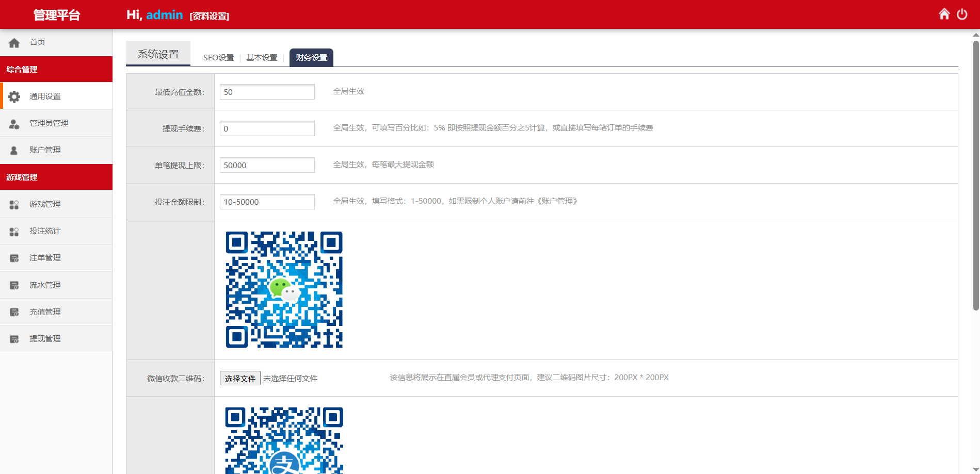This screenshot has height=474, width=980.
Task: Click the icon beside 注单管理
Action: pyautogui.click(x=14, y=258)
